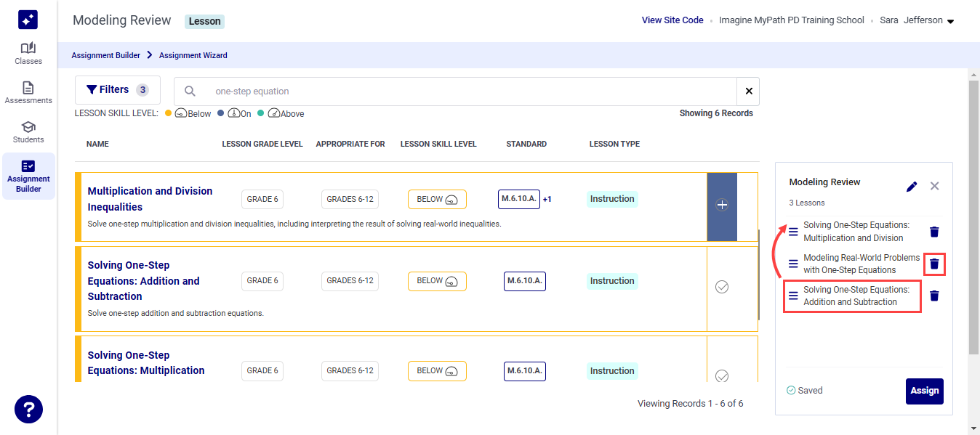Go to the Assignment Wizard breadcrumb
This screenshot has width=980, height=435.
pos(193,55)
